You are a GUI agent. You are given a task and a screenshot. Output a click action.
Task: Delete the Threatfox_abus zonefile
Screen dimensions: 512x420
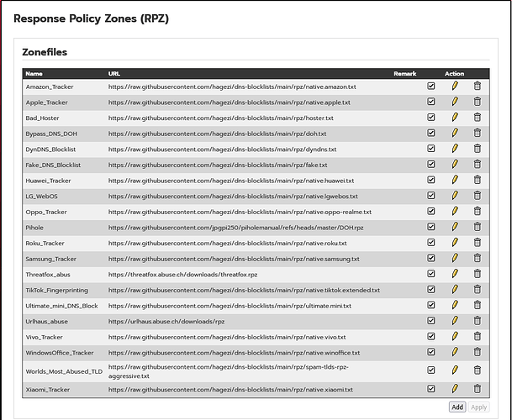477,274
